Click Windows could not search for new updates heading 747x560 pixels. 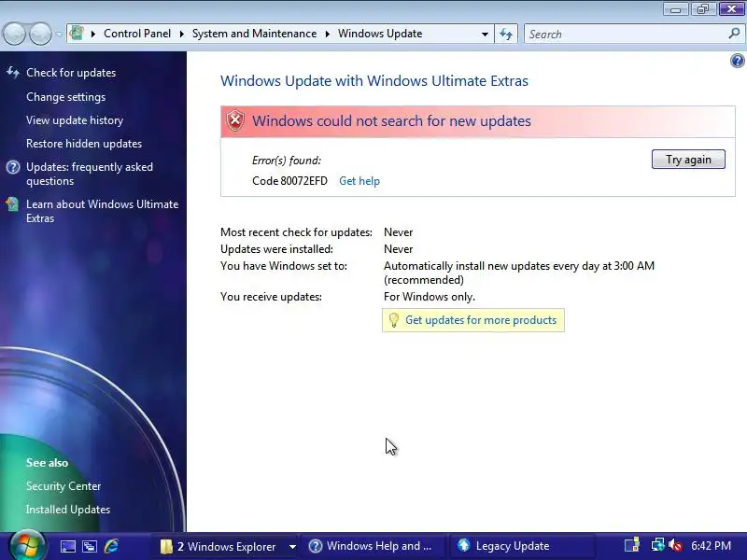coord(391,121)
